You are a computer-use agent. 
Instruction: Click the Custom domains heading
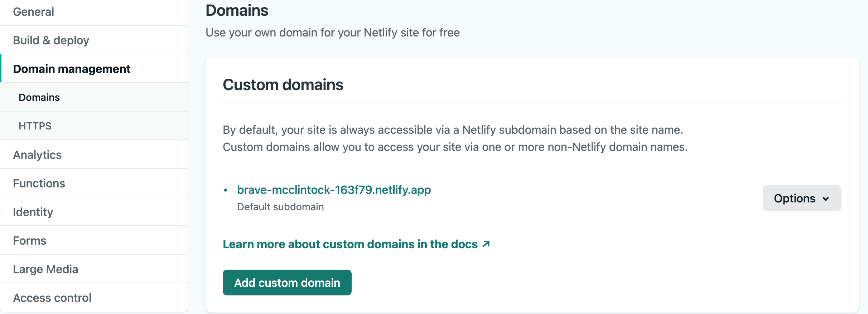click(283, 85)
